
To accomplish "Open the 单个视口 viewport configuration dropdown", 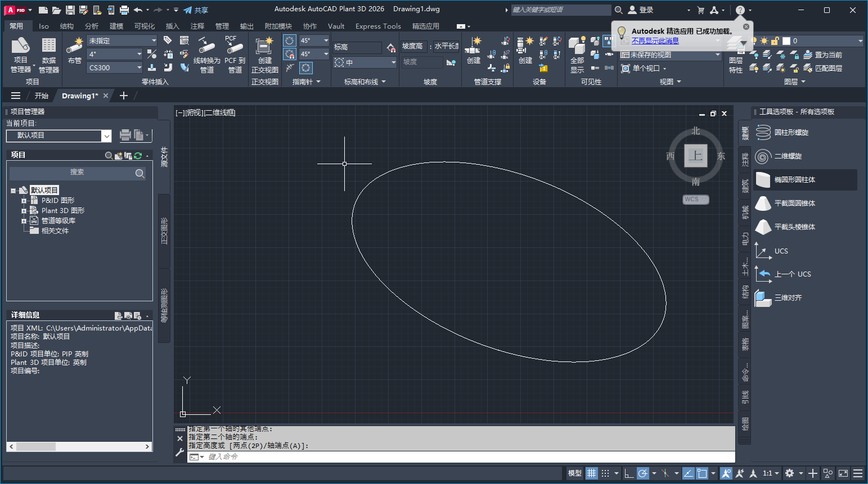I will tap(644, 68).
